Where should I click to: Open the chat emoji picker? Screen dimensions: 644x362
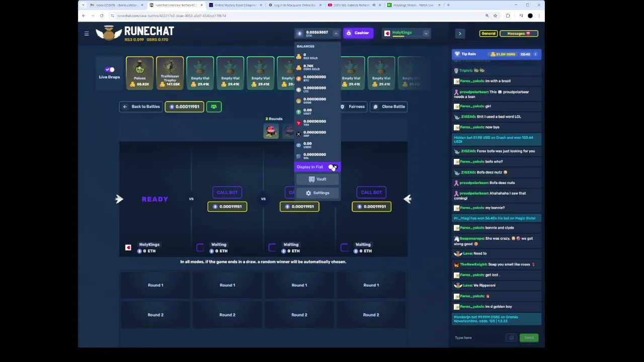pos(512,338)
